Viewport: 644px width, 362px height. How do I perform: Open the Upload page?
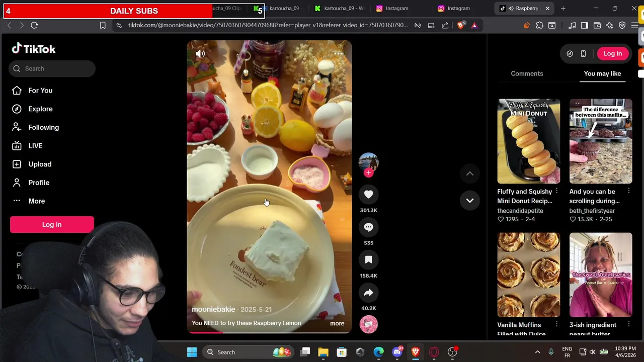click(x=40, y=164)
